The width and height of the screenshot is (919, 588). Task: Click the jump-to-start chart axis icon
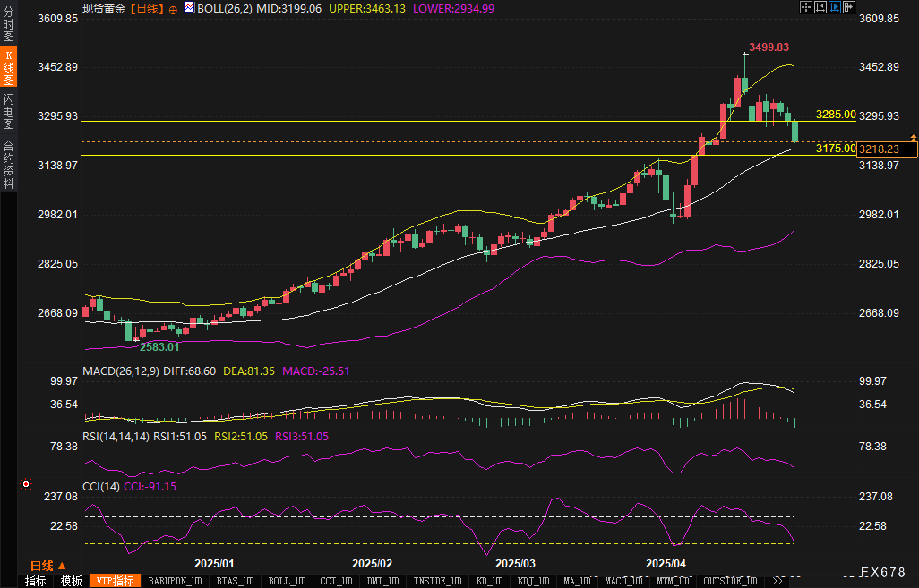[x=820, y=7]
